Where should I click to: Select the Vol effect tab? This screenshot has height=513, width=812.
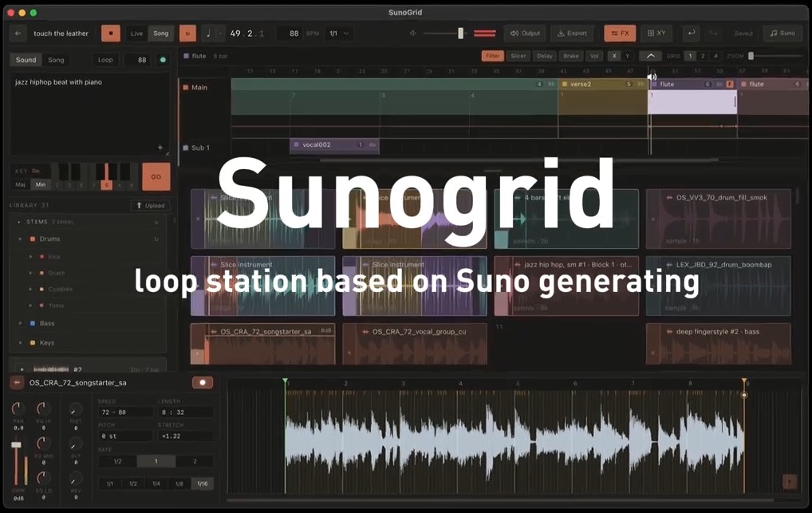click(594, 56)
